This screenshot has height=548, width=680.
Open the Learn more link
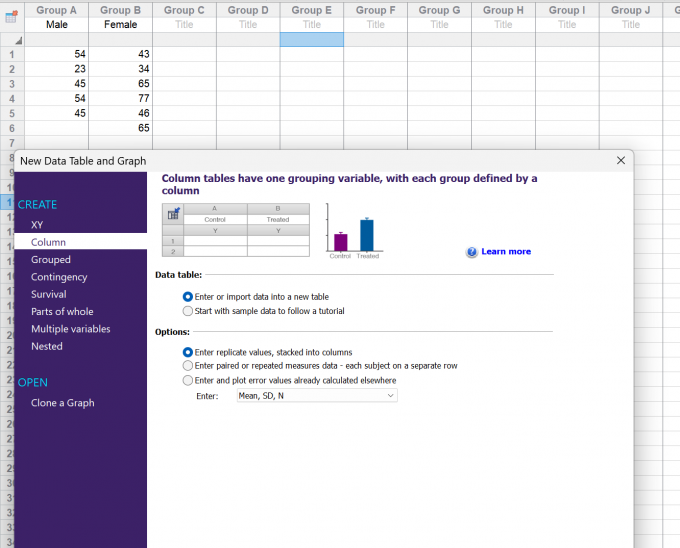tap(506, 251)
